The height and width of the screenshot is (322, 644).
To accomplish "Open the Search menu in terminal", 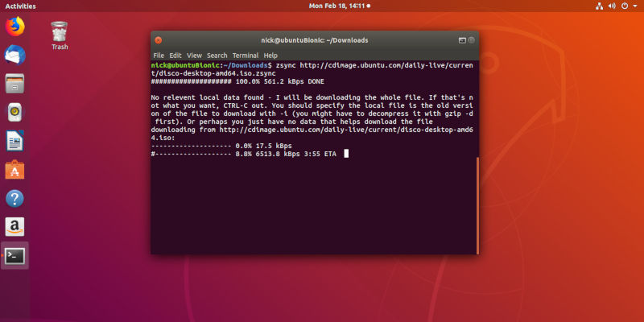I will click(217, 56).
